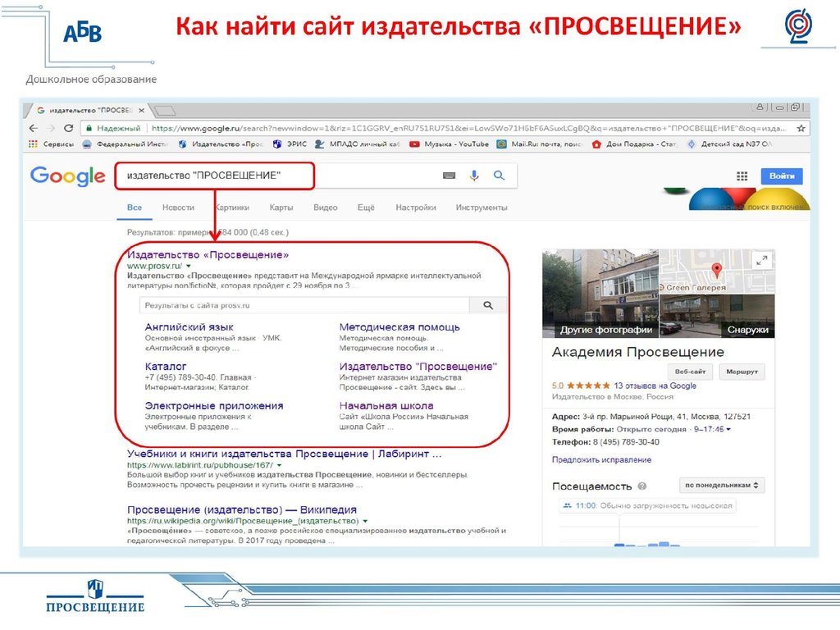The image size is (840, 630).
Task: Open the Инструменты search tools
Action: click(482, 208)
